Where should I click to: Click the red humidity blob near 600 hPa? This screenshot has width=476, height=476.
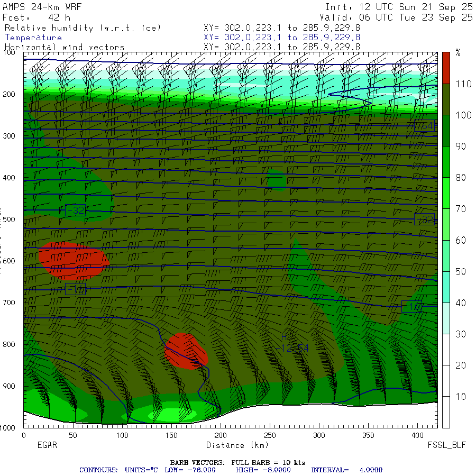point(74,260)
